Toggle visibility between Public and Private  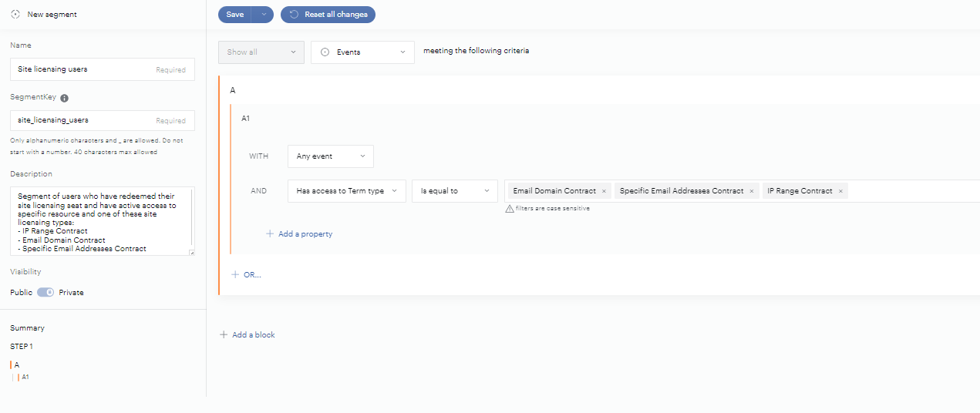pos(45,293)
